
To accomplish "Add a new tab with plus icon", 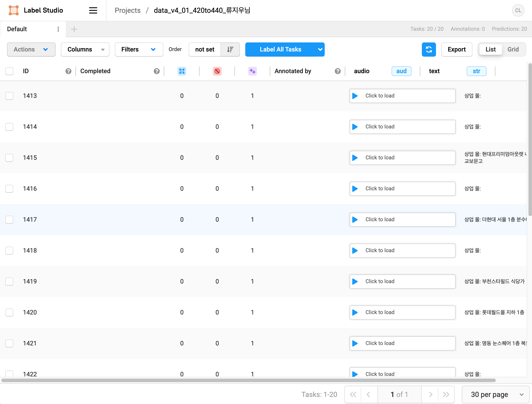I will (74, 29).
